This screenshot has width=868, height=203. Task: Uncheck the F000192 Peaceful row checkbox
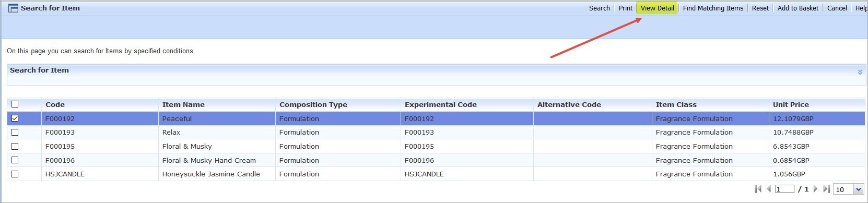coord(15,118)
